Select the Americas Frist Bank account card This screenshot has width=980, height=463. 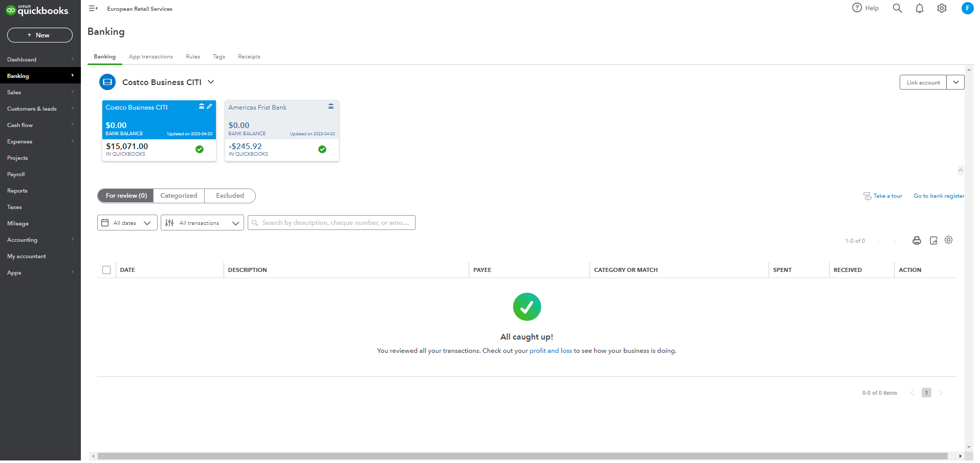pyautogui.click(x=282, y=131)
